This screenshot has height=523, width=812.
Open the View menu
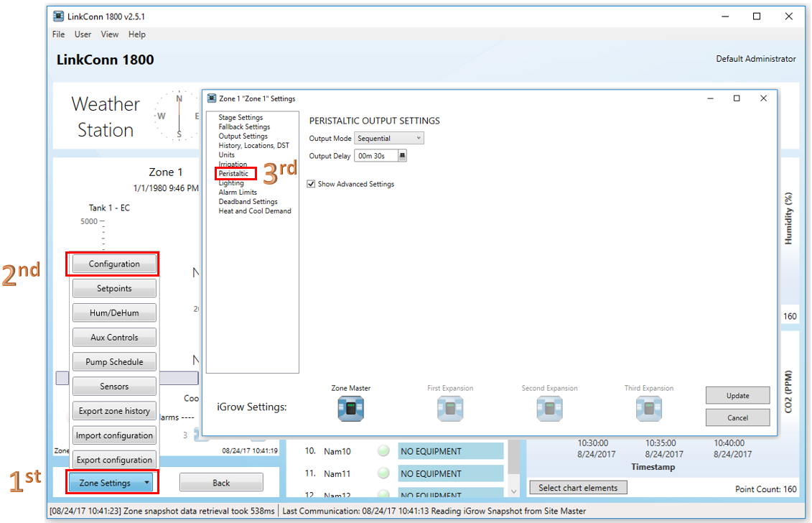pyautogui.click(x=109, y=34)
